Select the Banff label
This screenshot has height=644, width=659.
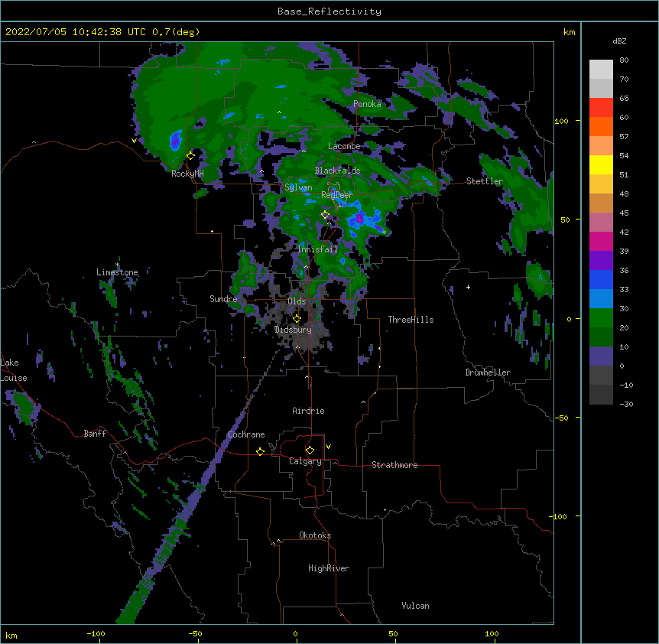coord(95,434)
